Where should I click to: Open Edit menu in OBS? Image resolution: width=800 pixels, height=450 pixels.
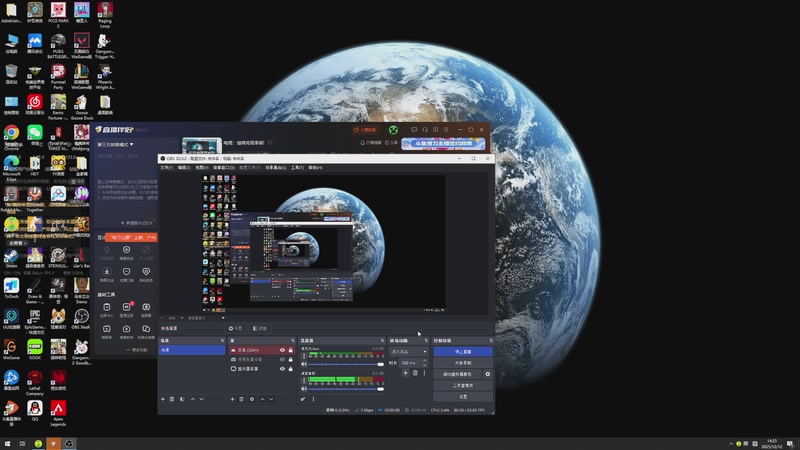(184, 167)
